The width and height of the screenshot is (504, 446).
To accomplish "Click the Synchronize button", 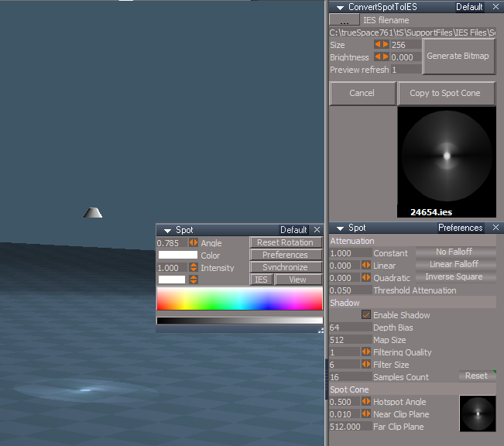I will click(286, 267).
